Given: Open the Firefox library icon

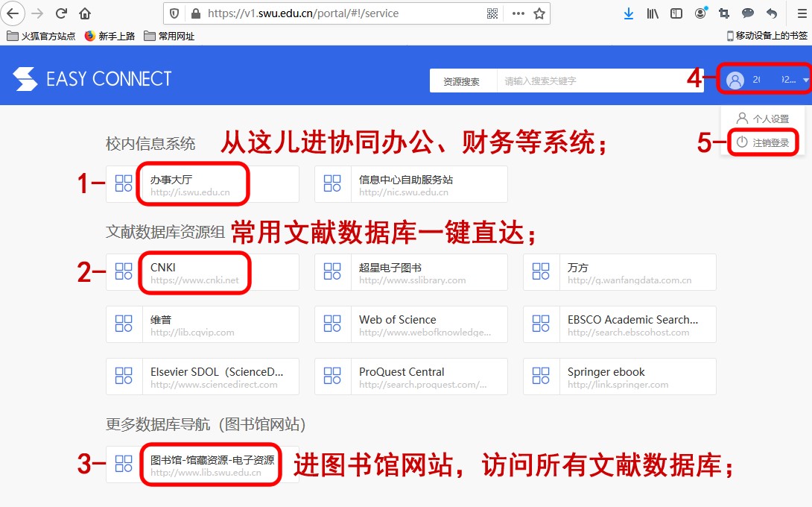Looking at the screenshot, I should 653,13.
